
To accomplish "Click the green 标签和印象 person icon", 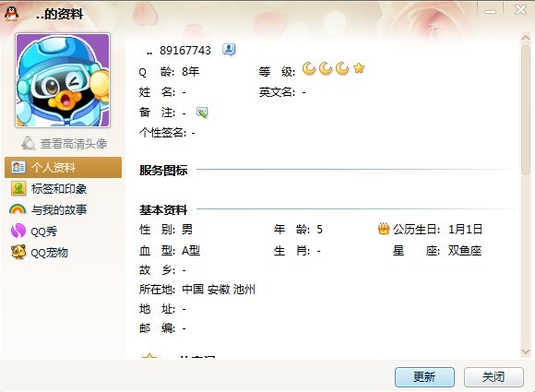I will click(x=18, y=188).
